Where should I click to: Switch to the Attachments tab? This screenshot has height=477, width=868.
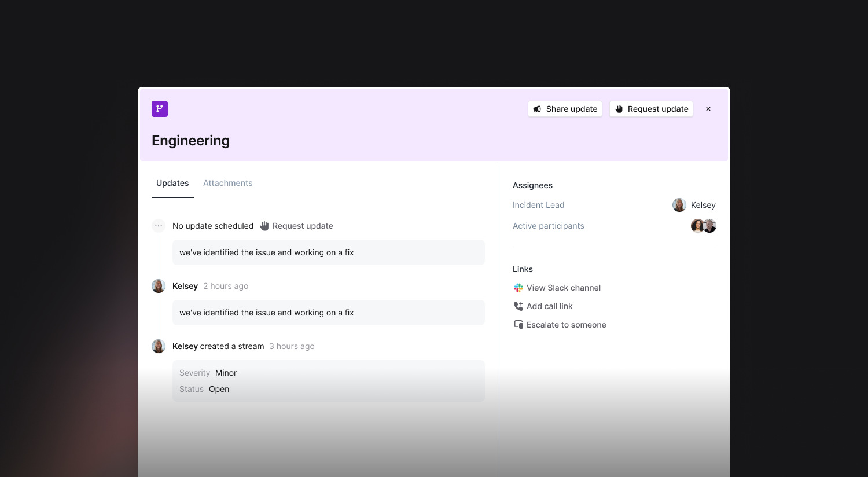tap(227, 183)
